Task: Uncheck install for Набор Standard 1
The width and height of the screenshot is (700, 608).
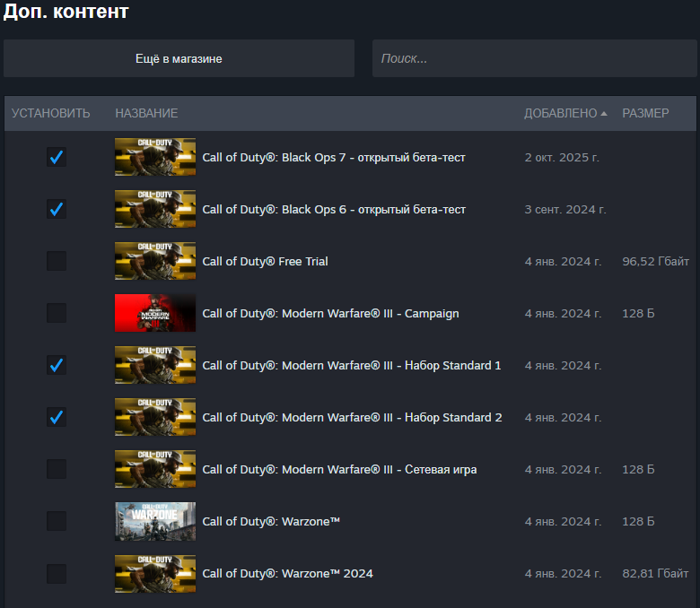Action: [57, 365]
